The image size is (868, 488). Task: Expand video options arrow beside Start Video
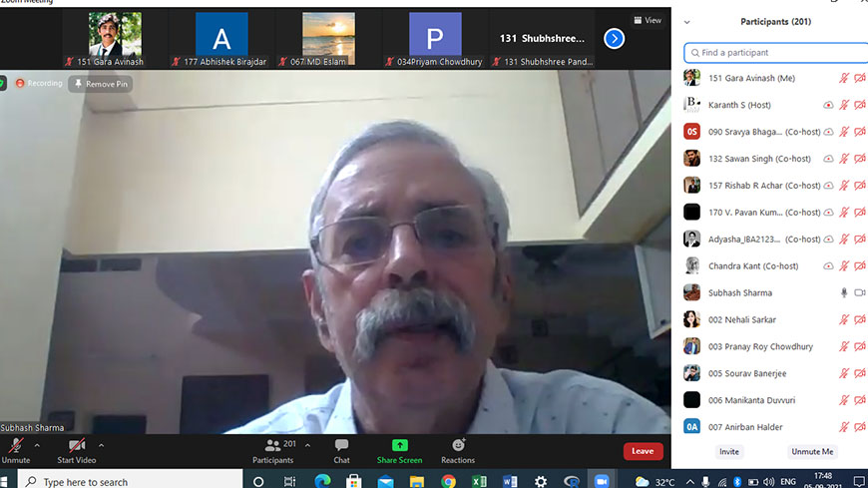click(101, 445)
